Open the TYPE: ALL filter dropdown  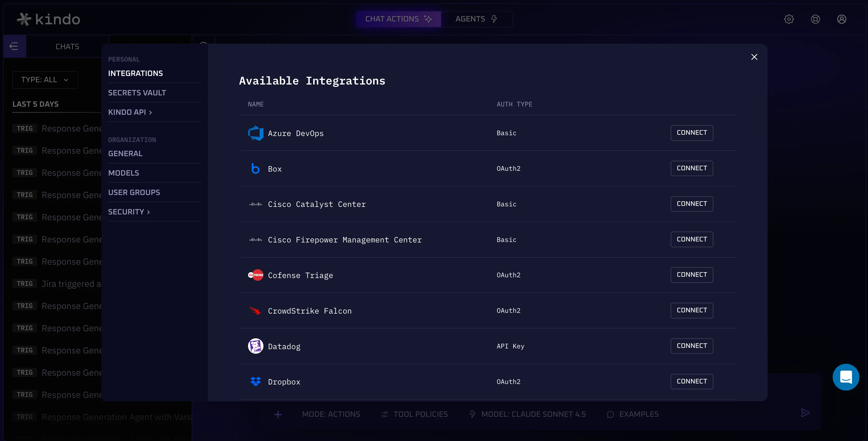coord(45,80)
